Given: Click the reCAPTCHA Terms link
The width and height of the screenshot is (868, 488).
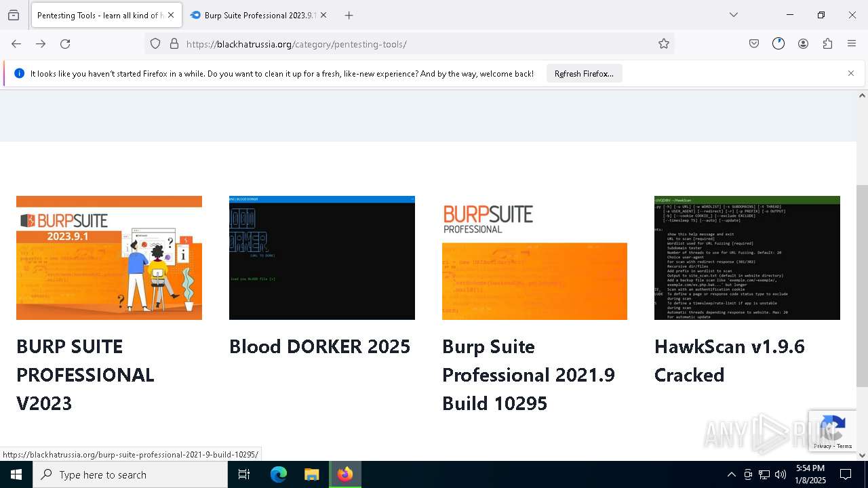Looking at the screenshot, I should click(x=844, y=446).
